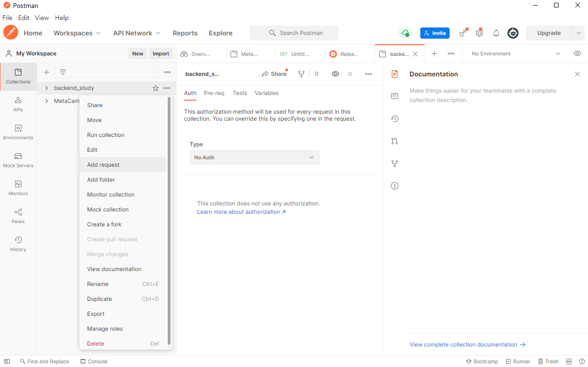Click the fork icon beside Share
The image size is (588, 367).
click(x=301, y=74)
